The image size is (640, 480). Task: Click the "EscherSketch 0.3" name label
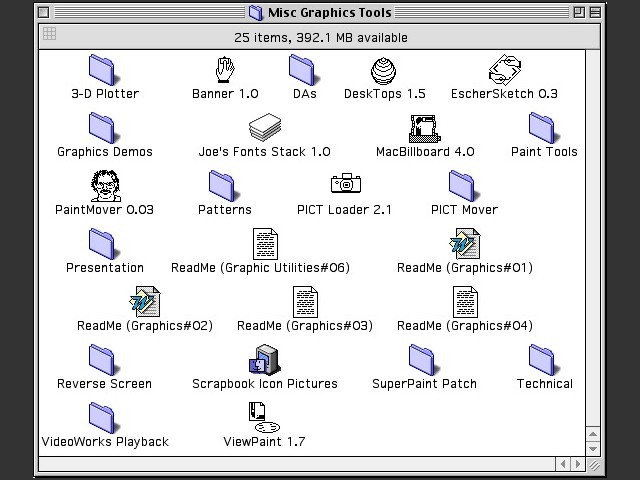tap(504, 94)
